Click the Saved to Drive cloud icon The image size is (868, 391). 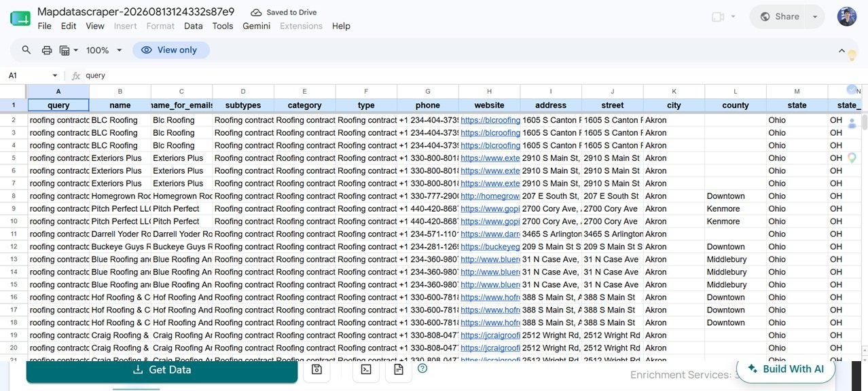click(x=256, y=12)
